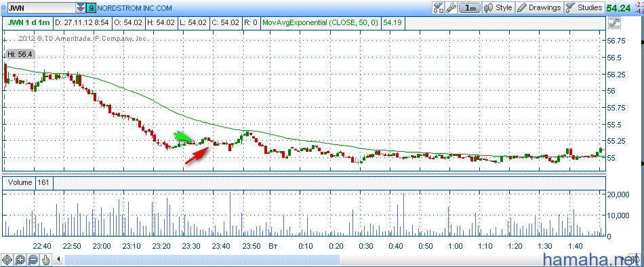Click the 'Hi: 56.4' price bubble

20,54
